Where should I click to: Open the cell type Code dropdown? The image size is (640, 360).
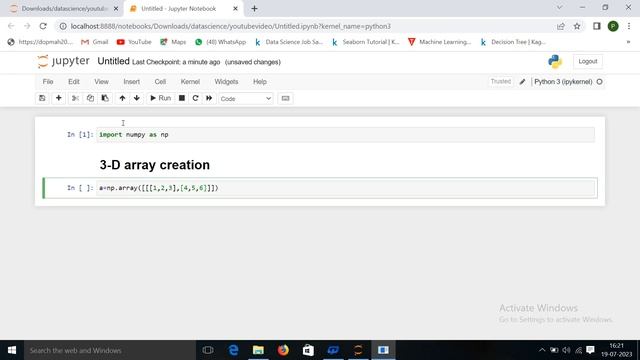coord(246,99)
